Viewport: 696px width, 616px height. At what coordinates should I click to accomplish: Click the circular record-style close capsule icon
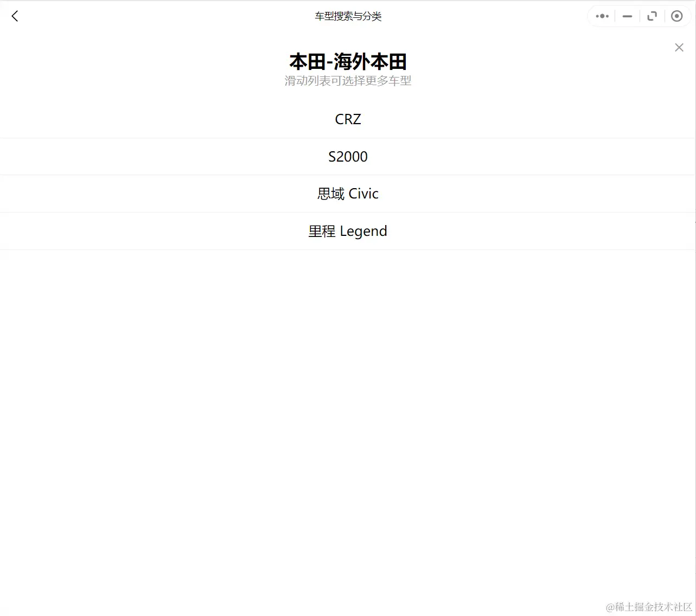[x=676, y=16]
